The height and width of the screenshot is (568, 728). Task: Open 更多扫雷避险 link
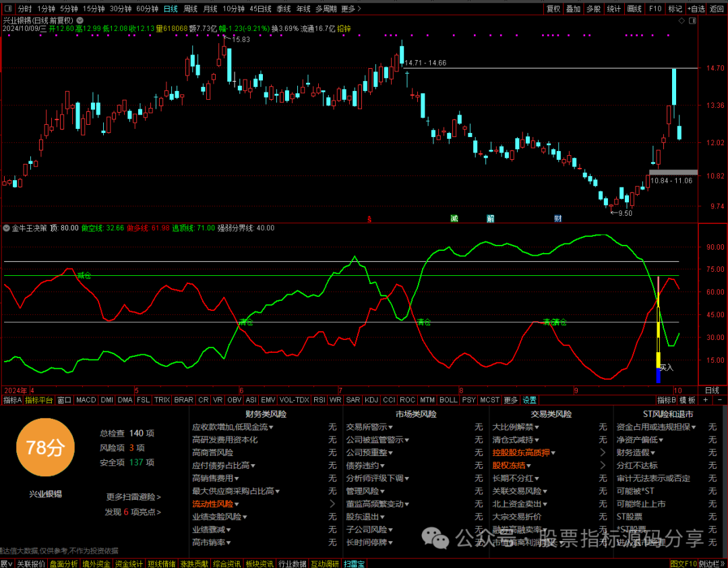(x=133, y=497)
